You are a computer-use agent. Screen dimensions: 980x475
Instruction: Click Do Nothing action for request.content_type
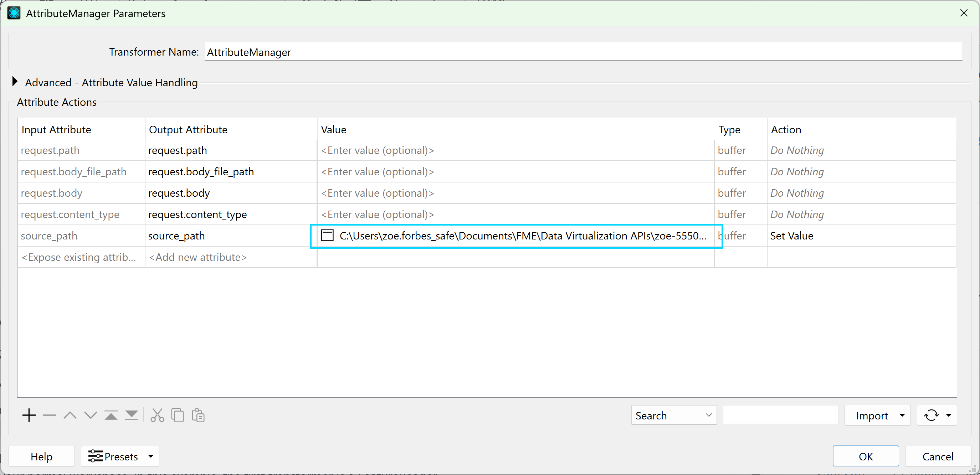coord(861,214)
